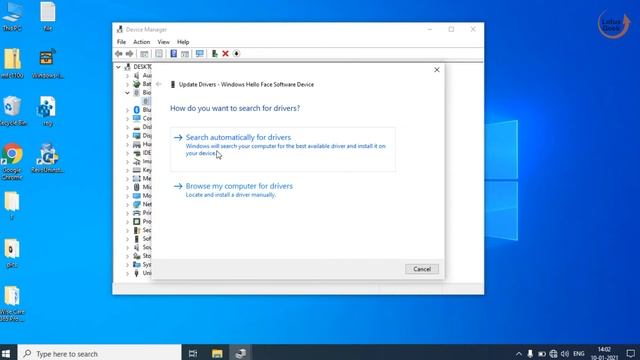Choose Browse my computer for drivers
640x360 pixels.
(x=239, y=190)
